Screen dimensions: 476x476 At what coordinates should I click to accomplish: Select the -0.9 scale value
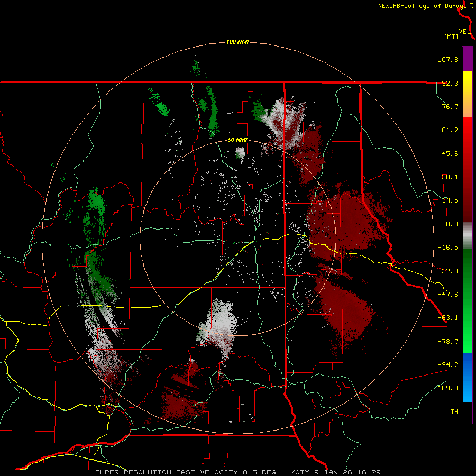[x=450, y=224]
